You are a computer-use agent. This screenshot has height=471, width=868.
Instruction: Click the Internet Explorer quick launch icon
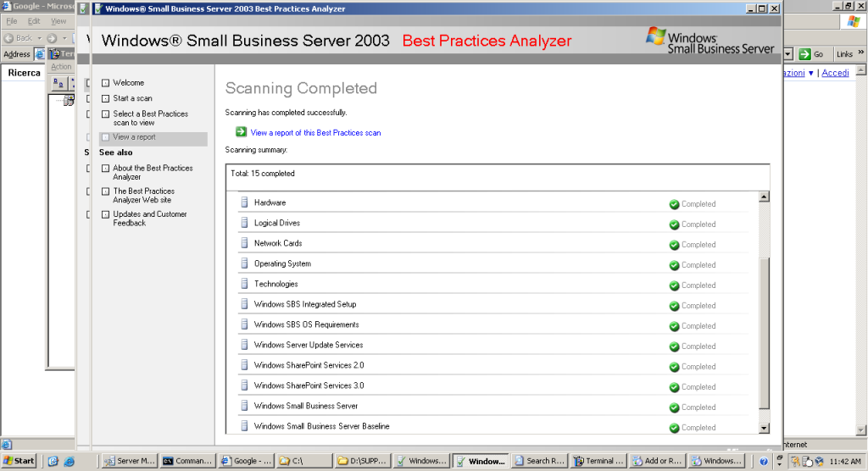[70, 461]
